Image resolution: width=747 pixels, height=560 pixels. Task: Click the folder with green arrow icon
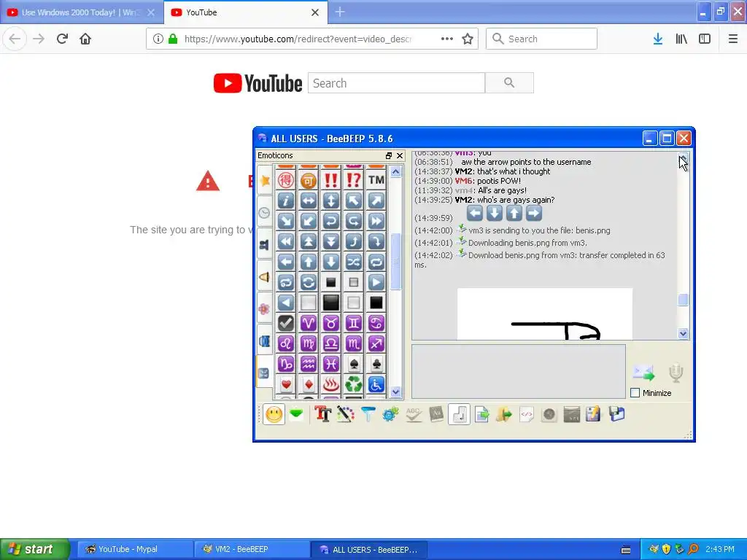point(504,414)
